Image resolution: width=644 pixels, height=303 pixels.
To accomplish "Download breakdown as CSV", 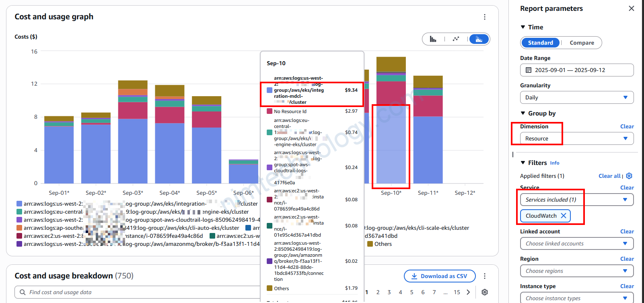I will [439, 276].
